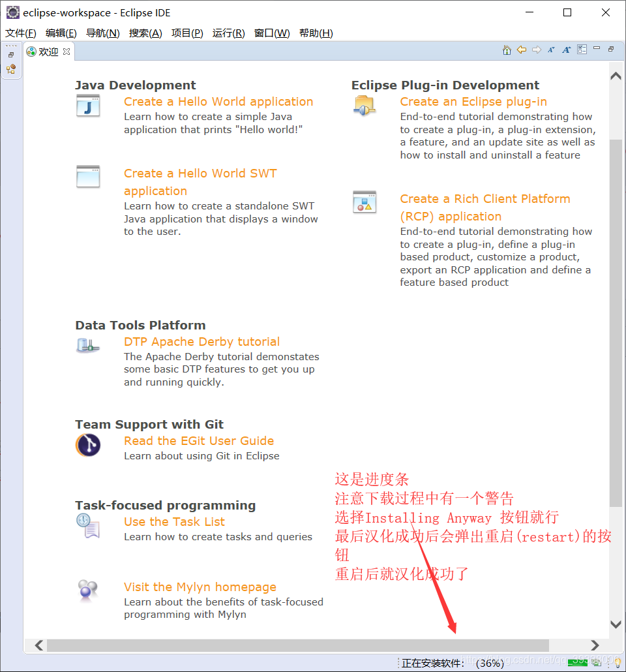
Task: Click the Team Support with Git heading
Action: 149,424
